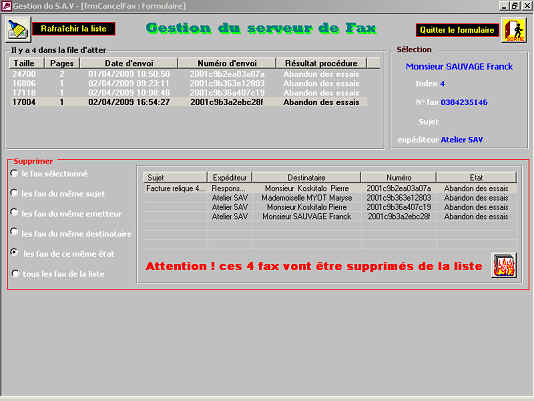The image size is (534, 401).
Task: Click Résultat procédure column header
Action: click(x=321, y=63)
